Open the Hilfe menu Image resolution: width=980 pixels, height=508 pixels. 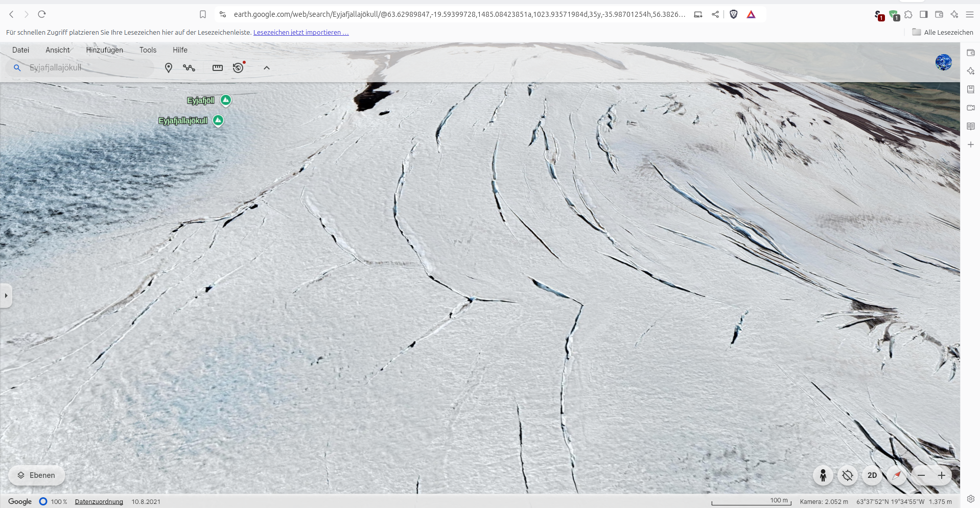click(180, 50)
